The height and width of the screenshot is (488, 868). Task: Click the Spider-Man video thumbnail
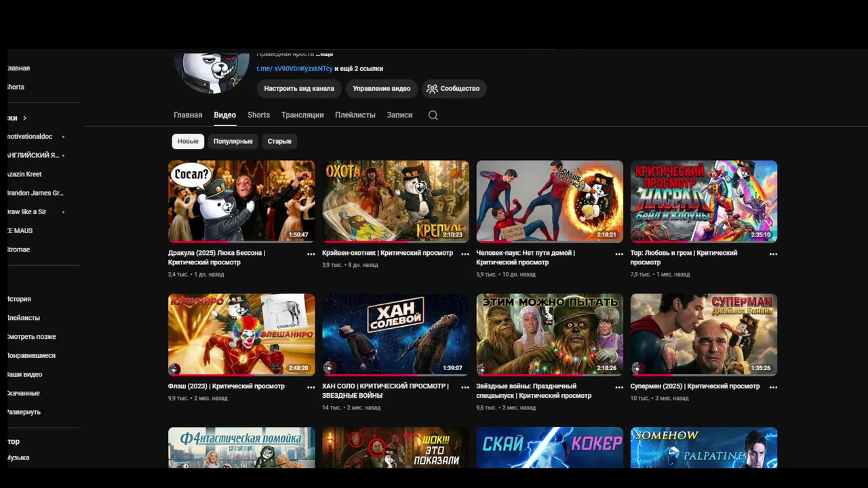point(549,201)
